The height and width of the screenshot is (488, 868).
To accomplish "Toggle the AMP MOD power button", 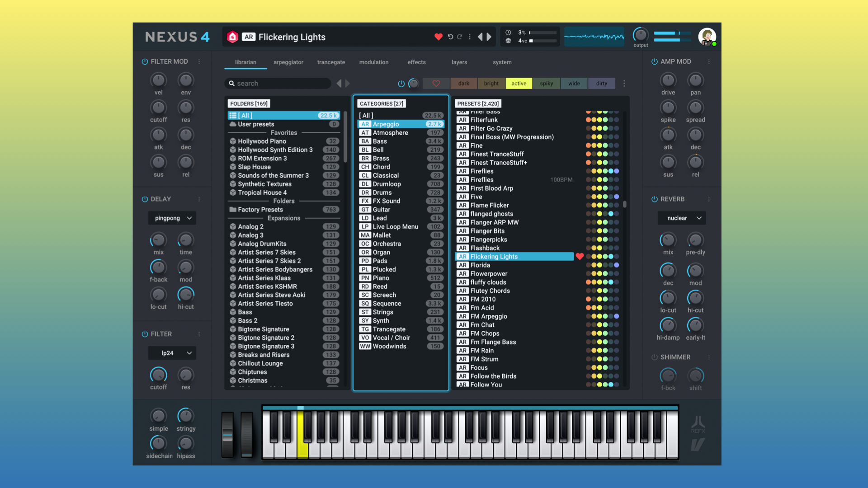I will click(x=654, y=61).
